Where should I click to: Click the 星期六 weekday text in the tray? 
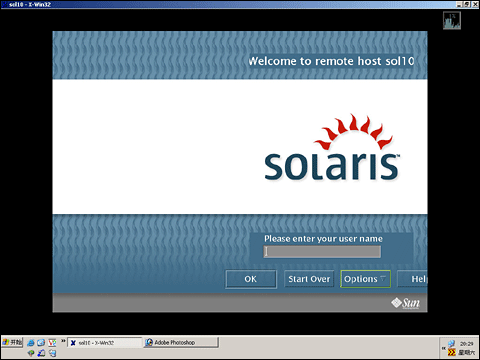tap(467, 352)
